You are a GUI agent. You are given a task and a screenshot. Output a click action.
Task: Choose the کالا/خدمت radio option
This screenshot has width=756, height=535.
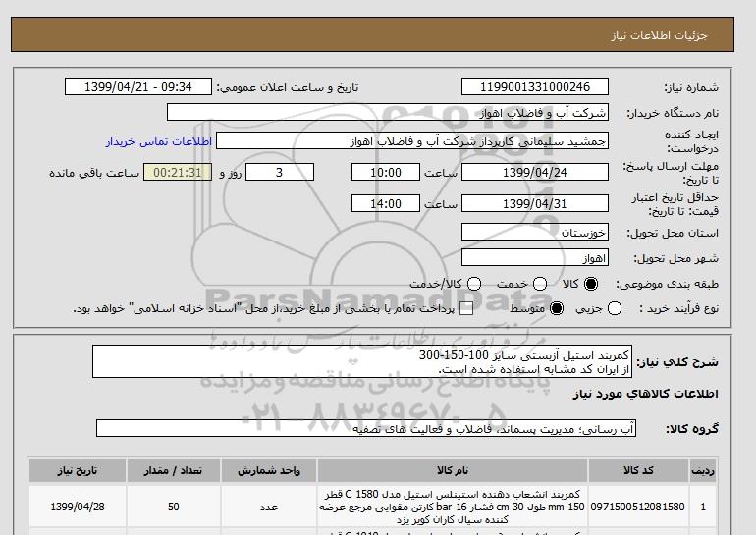click(x=474, y=284)
